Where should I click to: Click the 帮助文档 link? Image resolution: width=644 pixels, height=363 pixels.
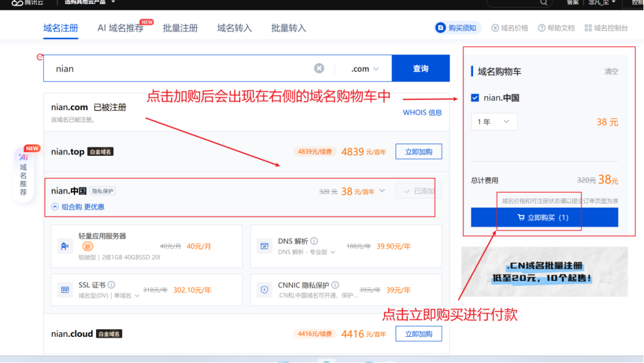[561, 28]
